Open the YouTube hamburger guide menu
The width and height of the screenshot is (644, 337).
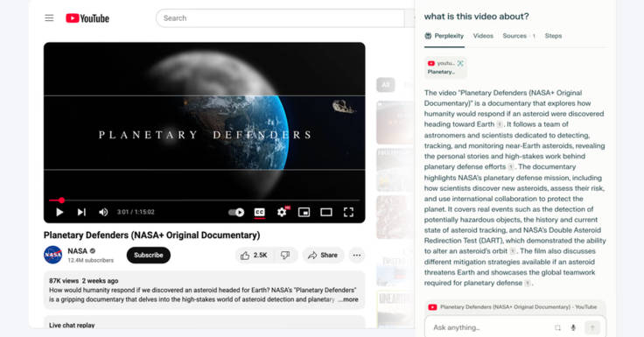click(49, 18)
